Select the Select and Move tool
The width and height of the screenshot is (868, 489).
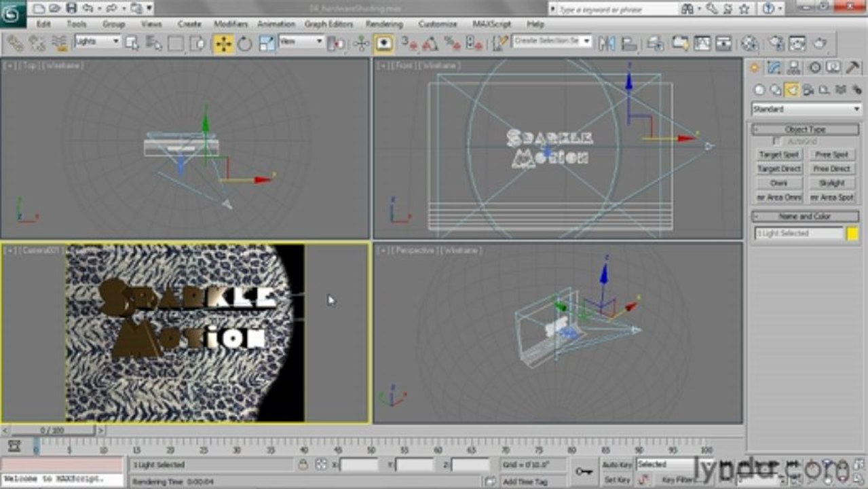pyautogui.click(x=223, y=43)
